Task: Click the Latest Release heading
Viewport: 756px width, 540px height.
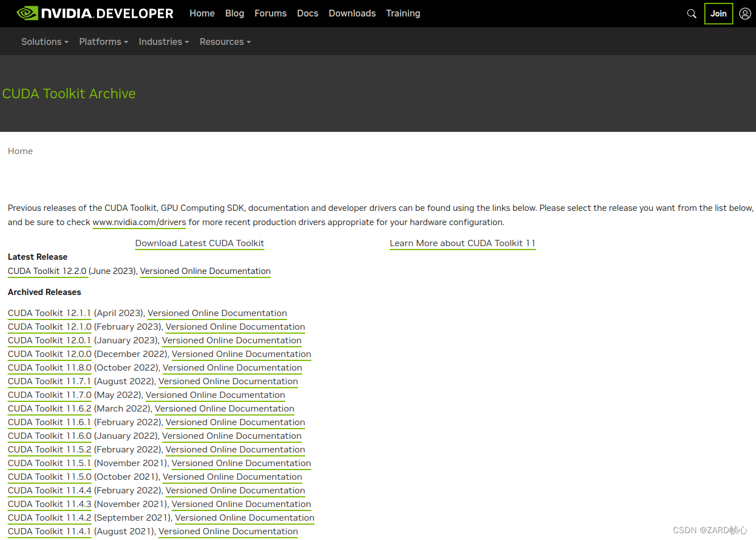Action: (x=37, y=257)
